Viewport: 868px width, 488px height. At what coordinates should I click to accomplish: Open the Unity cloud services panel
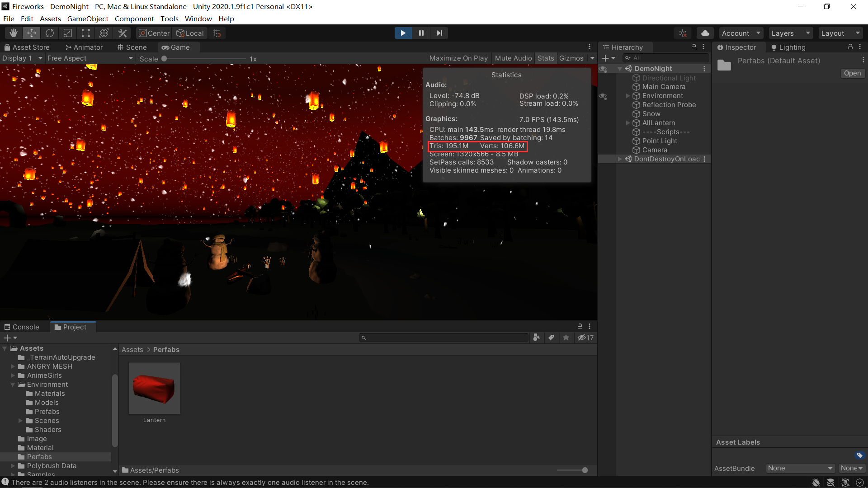705,33
